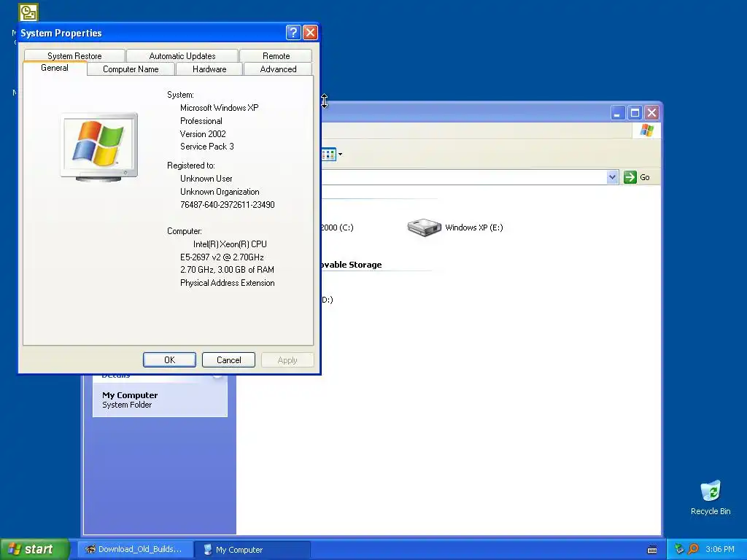The image size is (747, 560).
Task: Activate the My Computer taskbar button
Action: pyautogui.click(x=252, y=549)
